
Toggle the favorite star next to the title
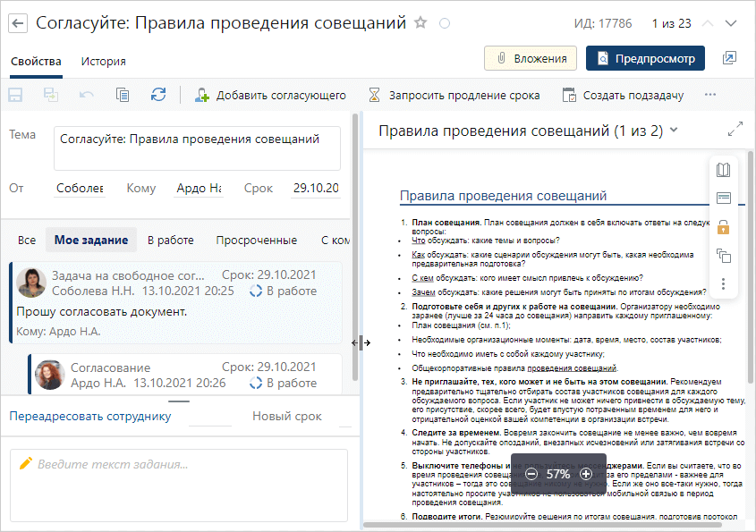[x=420, y=24]
